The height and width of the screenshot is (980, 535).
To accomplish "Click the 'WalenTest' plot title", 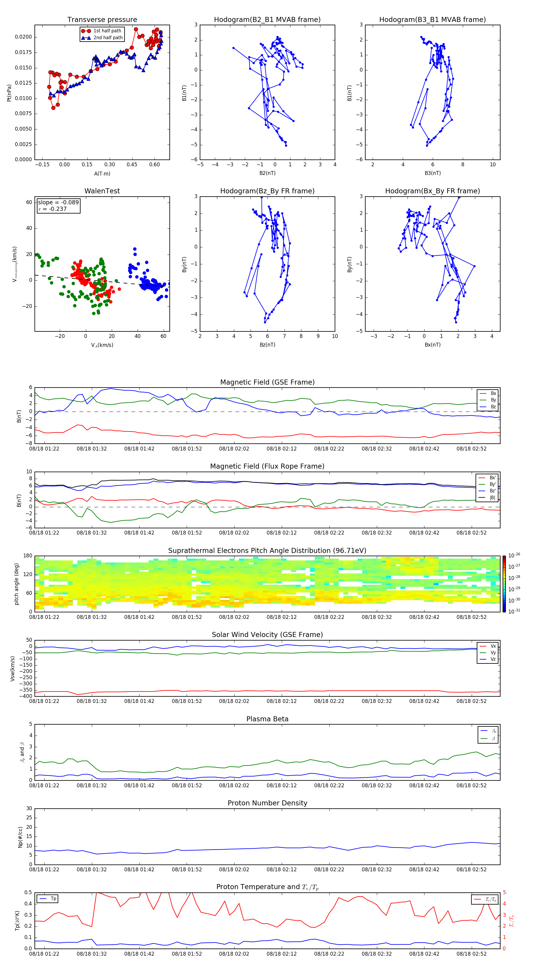I will 102,191.
